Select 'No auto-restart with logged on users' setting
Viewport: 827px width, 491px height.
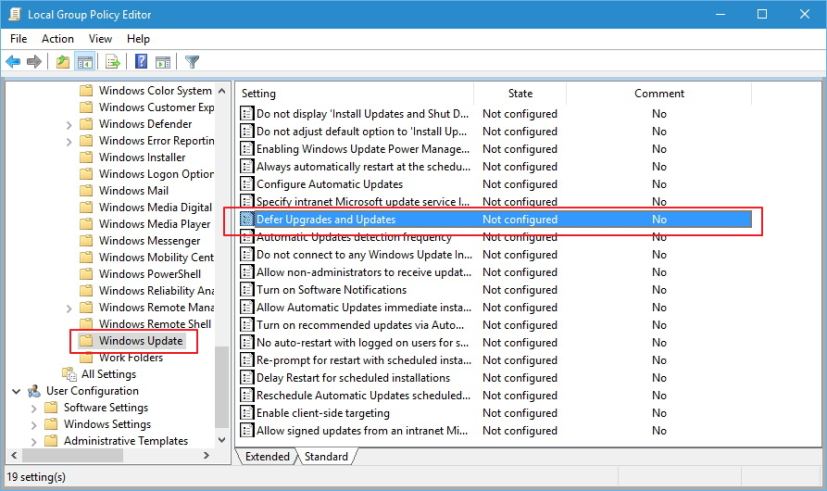[362, 342]
